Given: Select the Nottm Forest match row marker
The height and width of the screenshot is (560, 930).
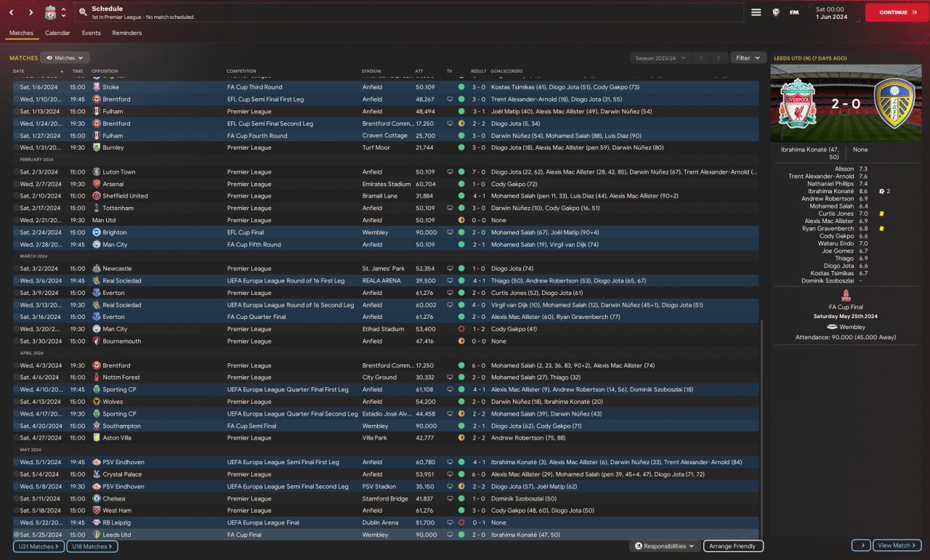Looking at the screenshot, I should 16,378.
